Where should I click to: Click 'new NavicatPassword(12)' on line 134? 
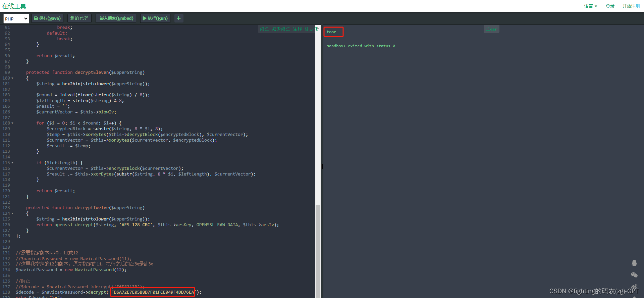[95, 270]
